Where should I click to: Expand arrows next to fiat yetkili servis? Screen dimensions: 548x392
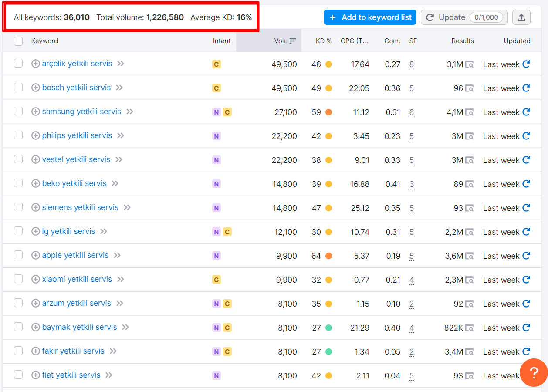click(109, 375)
